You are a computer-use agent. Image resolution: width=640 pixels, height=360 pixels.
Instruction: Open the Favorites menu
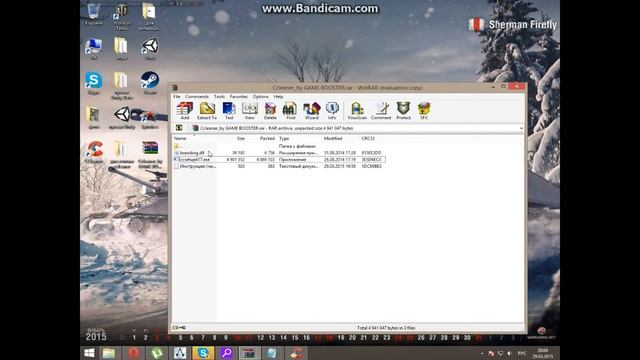click(x=238, y=97)
